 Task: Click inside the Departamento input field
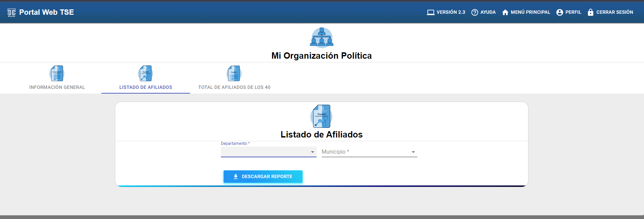pyautogui.click(x=264, y=152)
